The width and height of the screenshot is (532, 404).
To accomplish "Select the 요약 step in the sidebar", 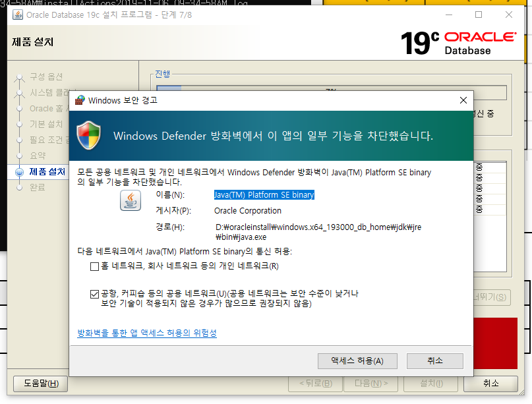I will point(38,156).
